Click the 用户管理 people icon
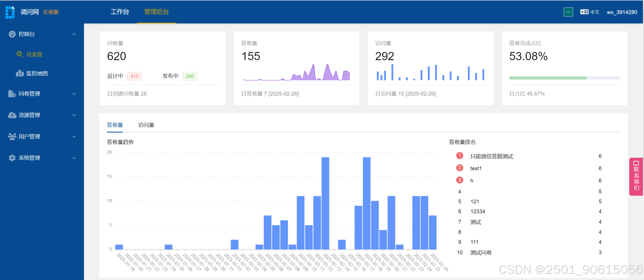 point(12,137)
